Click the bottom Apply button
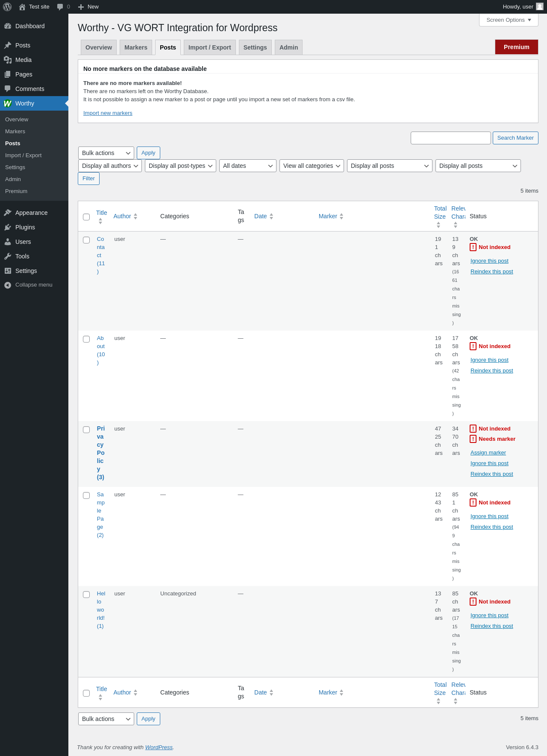This screenshot has width=547, height=756. 148,719
